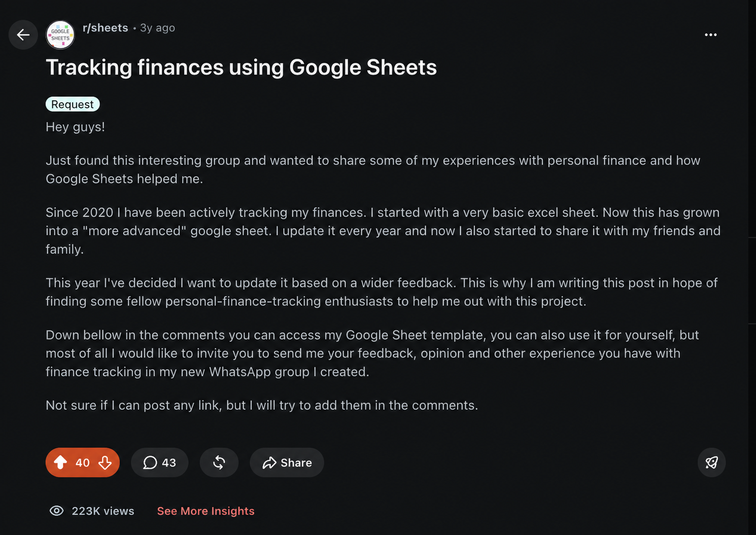Select the Request flair tag
Screen dimensions: 756x535
(x=73, y=104)
